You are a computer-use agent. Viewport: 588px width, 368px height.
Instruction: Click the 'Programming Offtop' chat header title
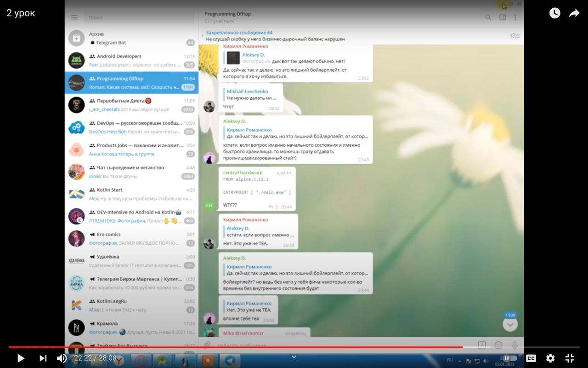click(228, 14)
